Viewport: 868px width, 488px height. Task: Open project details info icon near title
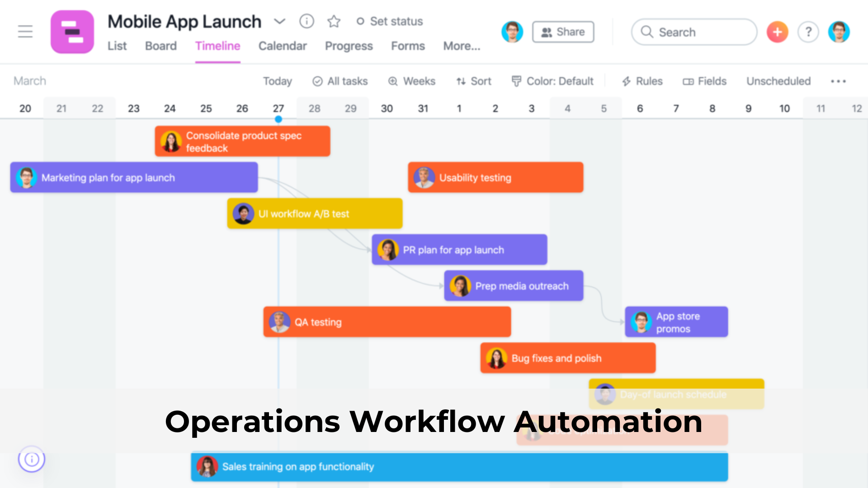[307, 21]
